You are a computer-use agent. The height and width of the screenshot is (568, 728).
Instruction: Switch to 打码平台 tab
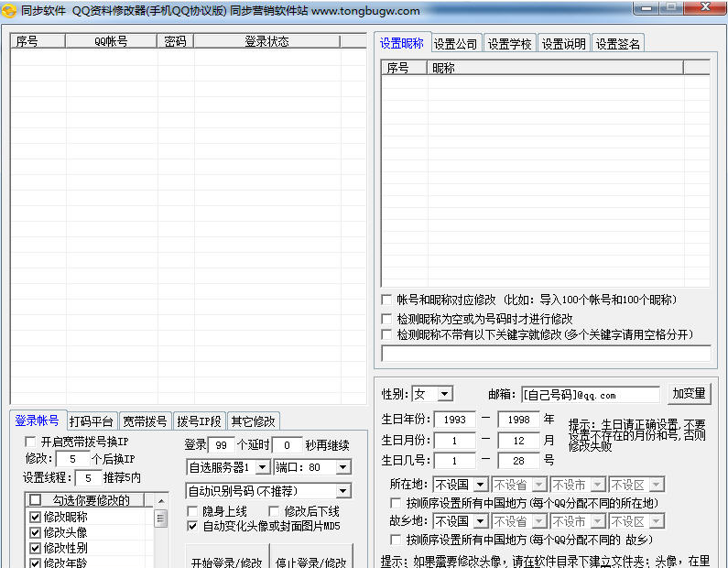92,421
